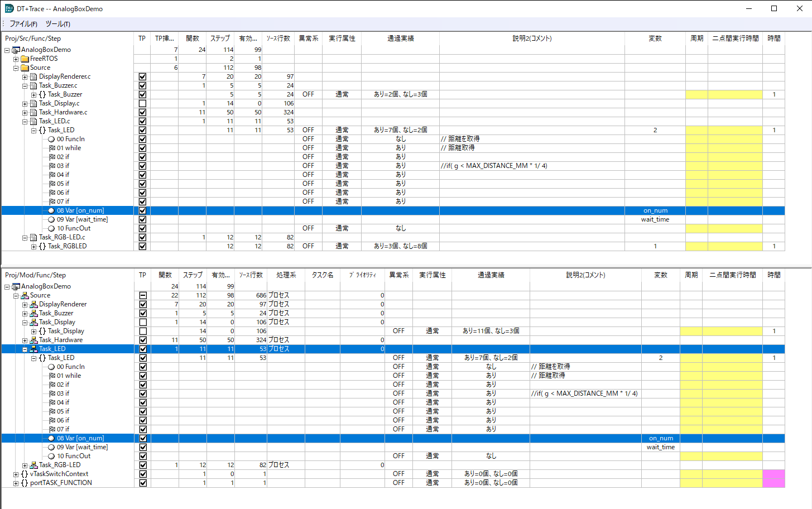812x509 pixels.
Task: Enable TP checkbox for lower Task_Display module
Action: click(x=143, y=322)
